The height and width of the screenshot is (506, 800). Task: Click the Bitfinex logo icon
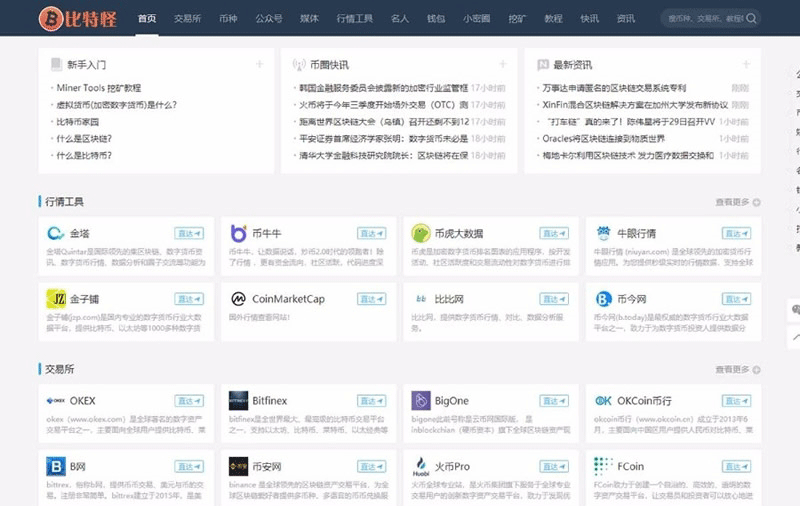click(238, 401)
